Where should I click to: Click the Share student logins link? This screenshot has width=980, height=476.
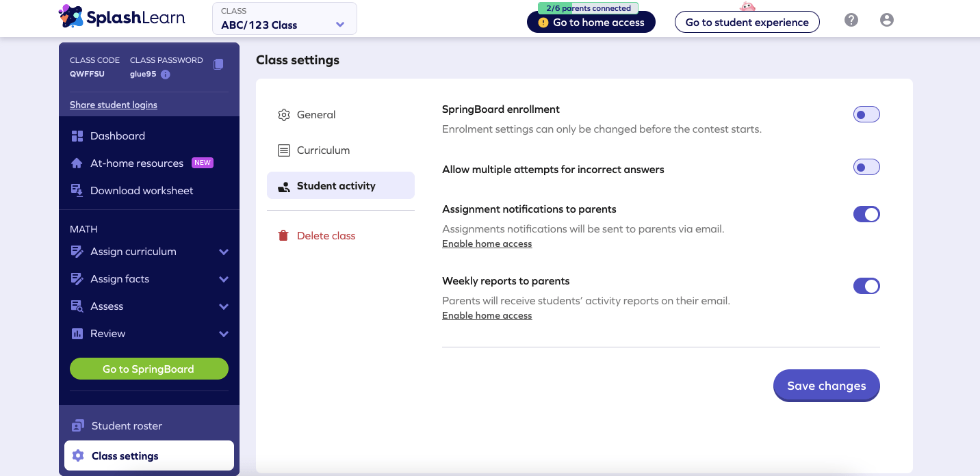pyautogui.click(x=113, y=105)
